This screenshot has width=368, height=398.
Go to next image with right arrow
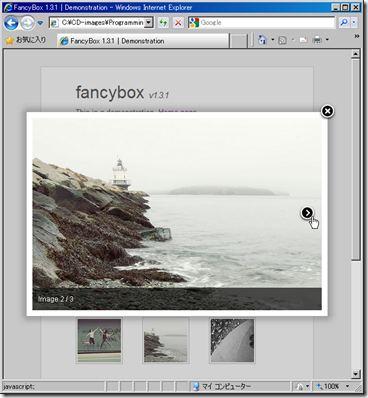[307, 213]
